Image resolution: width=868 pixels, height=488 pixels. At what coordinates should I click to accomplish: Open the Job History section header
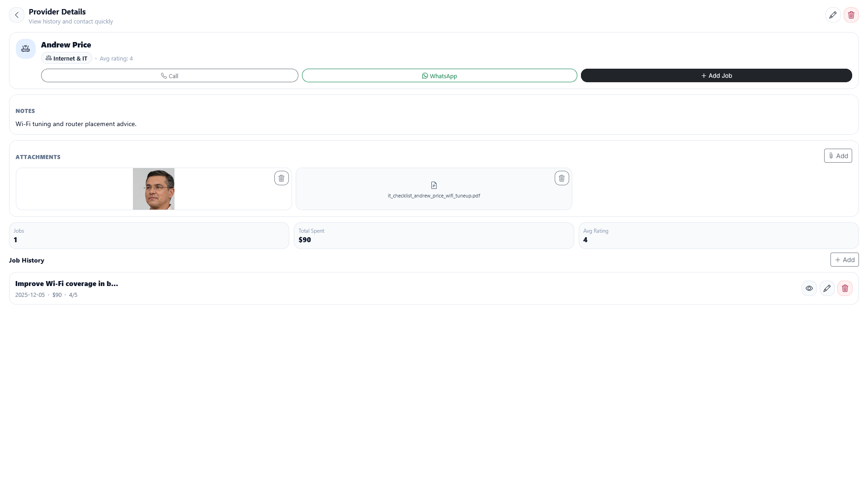pyautogui.click(x=26, y=260)
